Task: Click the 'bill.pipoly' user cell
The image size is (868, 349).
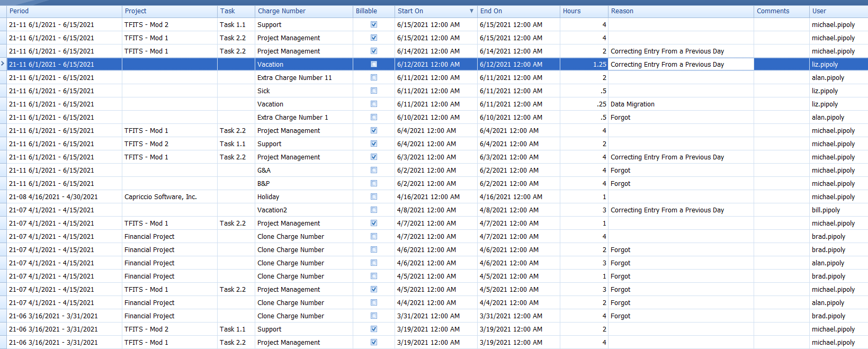Action: (839, 210)
